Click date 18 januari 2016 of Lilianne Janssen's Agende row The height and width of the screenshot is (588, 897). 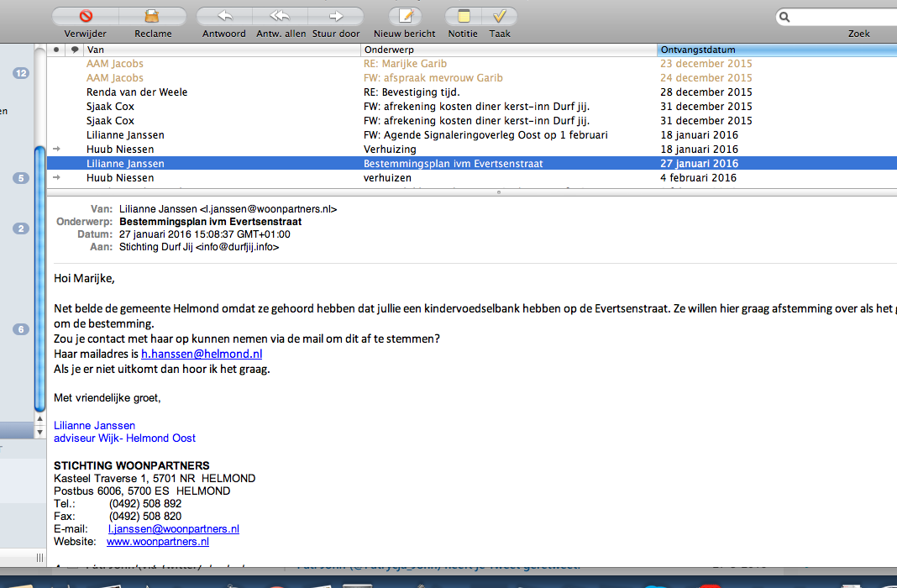pyautogui.click(x=699, y=135)
